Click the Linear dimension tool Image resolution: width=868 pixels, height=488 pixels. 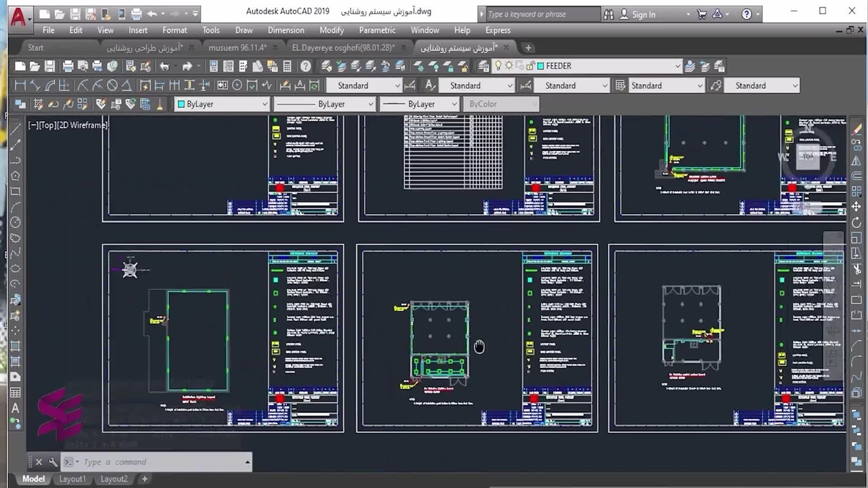(20, 85)
